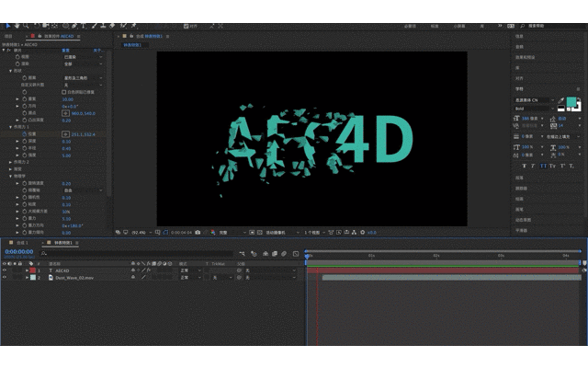Switch to the 项目 project tab

click(x=8, y=37)
